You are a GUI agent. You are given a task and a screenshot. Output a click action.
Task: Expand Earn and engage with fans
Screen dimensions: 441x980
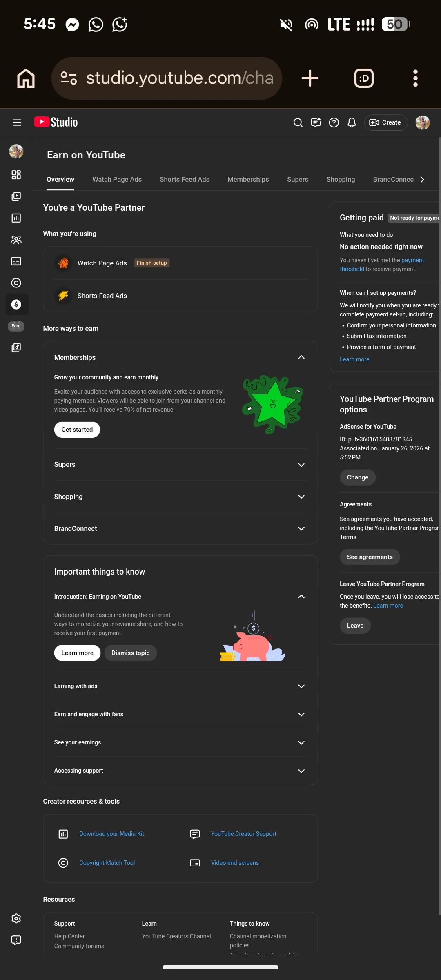pos(301,715)
